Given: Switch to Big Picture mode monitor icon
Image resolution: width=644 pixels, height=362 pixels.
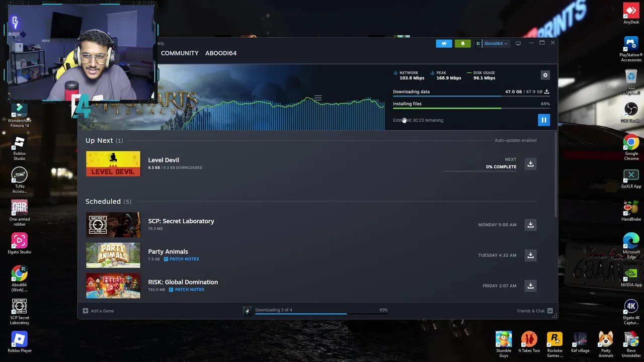Looking at the screenshot, I should click(x=518, y=44).
